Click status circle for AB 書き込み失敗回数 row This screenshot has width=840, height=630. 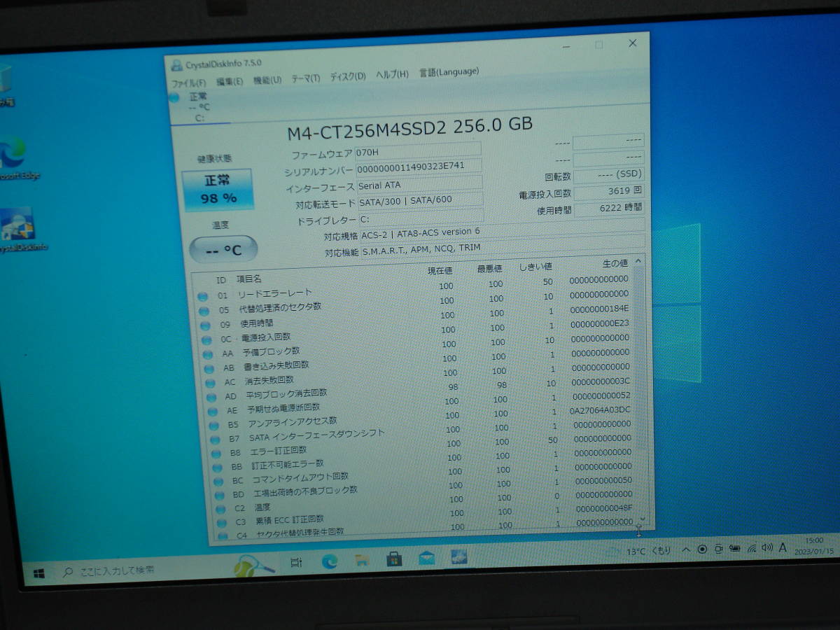tap(209, 369)
